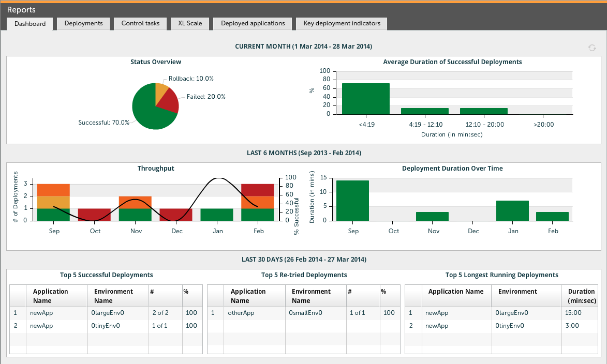607x364 pixels.
Task: Click Environment header in Longest Running Deployments
Action: 517,292
